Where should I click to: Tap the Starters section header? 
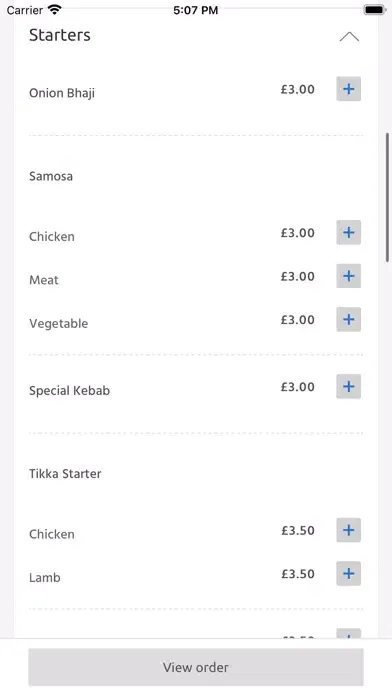[x=59, y=35]
